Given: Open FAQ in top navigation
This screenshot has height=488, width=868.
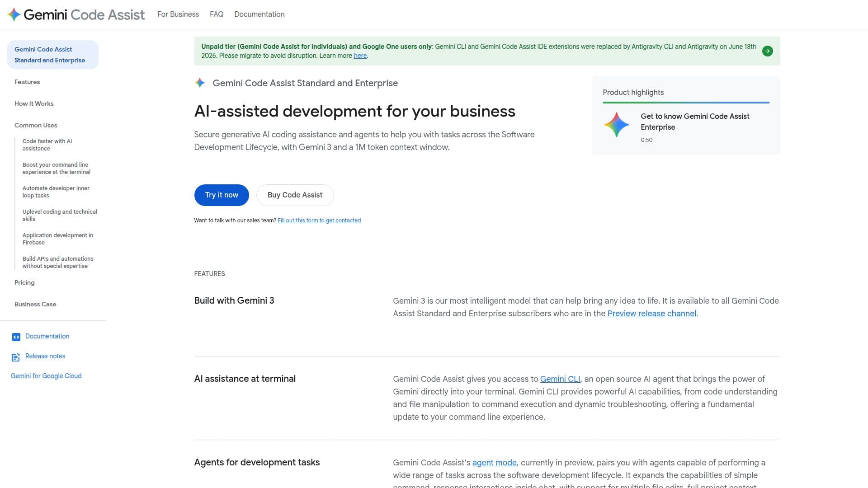Looking at the screenshot, I should pos(217,14).
